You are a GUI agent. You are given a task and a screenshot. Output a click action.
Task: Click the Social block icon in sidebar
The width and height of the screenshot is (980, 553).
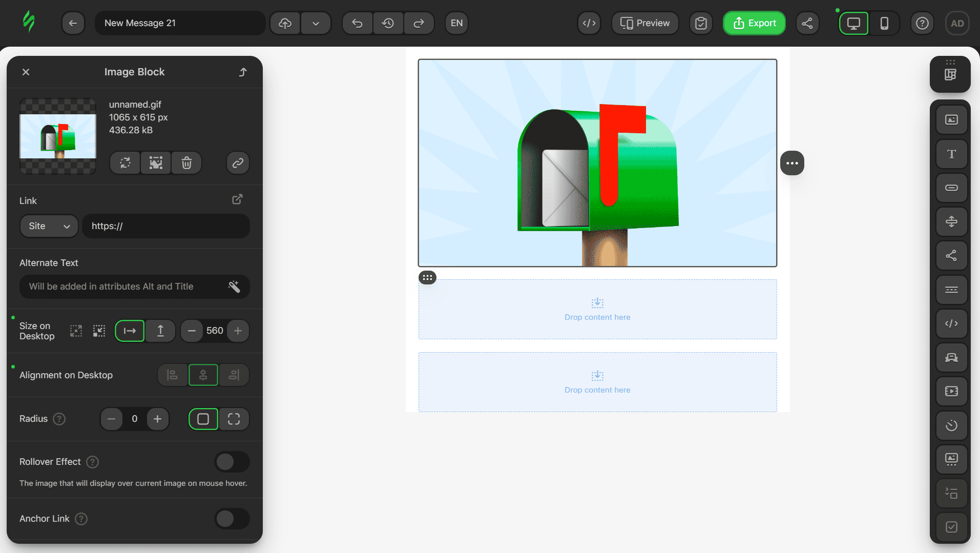(x=951, y=255)
